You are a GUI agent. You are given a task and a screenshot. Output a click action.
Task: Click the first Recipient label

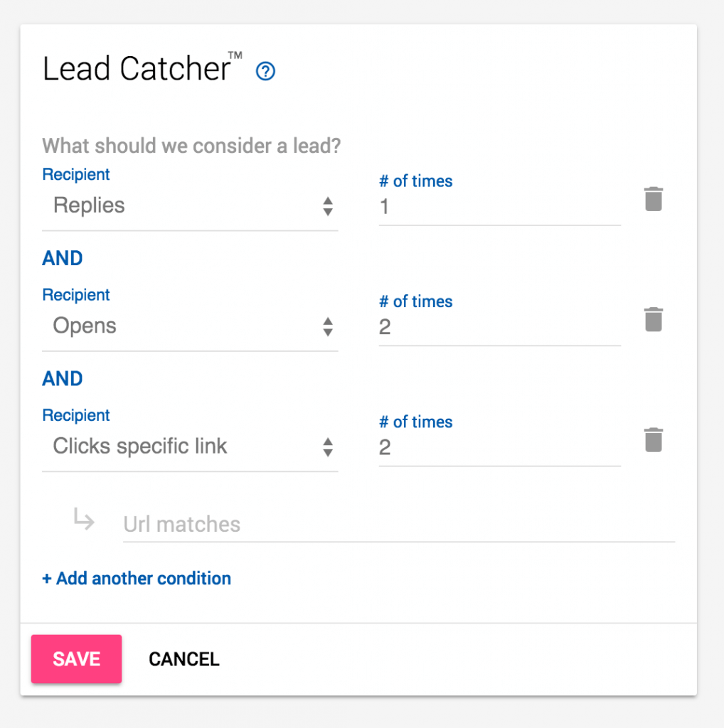tap(75, 174)
